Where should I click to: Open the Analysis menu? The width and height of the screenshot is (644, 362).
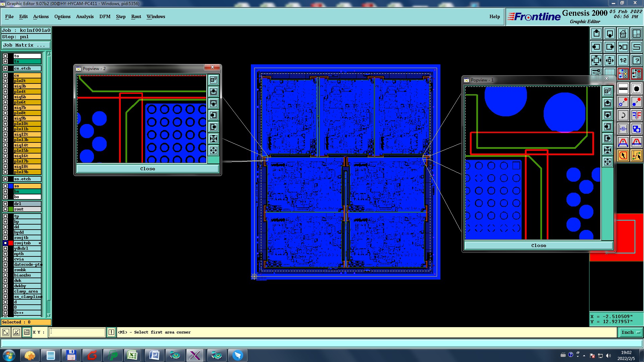(x=85, y=16)
